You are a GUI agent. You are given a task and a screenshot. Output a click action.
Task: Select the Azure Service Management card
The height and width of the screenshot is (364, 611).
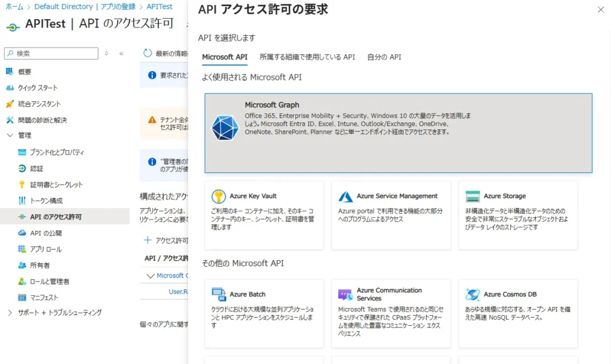[391, 215]
